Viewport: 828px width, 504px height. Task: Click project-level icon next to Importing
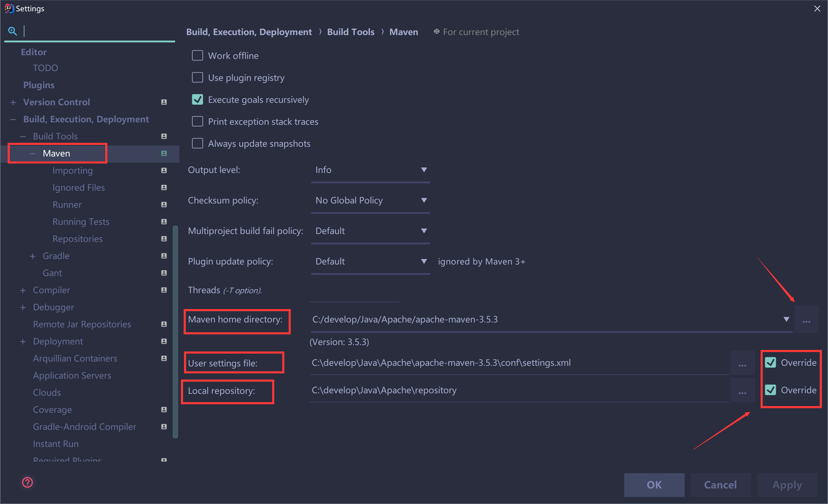pos(164,170)
